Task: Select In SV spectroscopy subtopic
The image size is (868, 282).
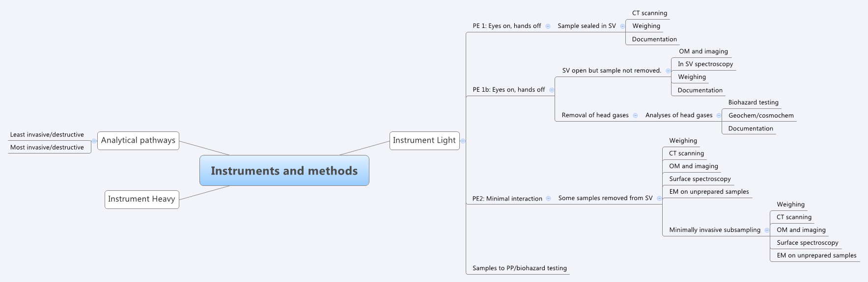Action: pos(705,64)
